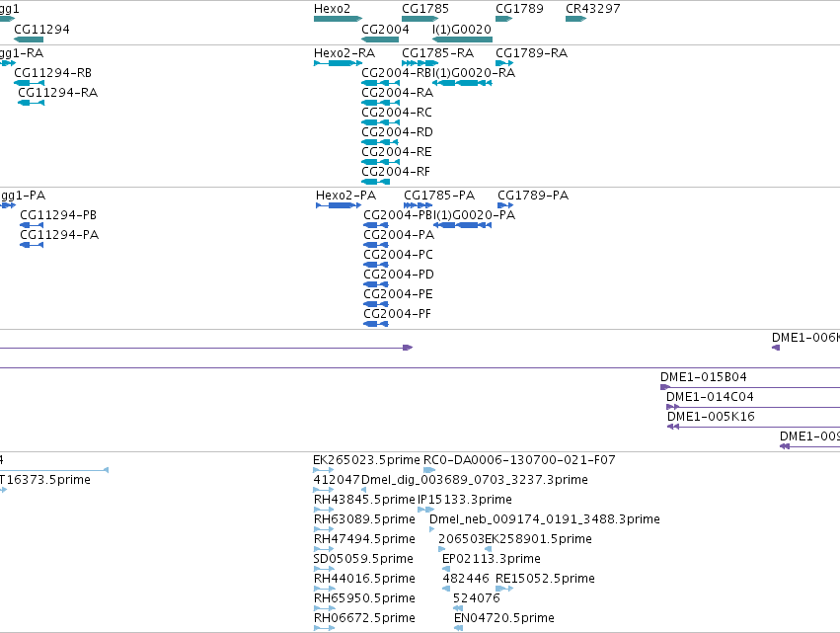
Task: Select the 482446 feature label
Action: [466, 579]
